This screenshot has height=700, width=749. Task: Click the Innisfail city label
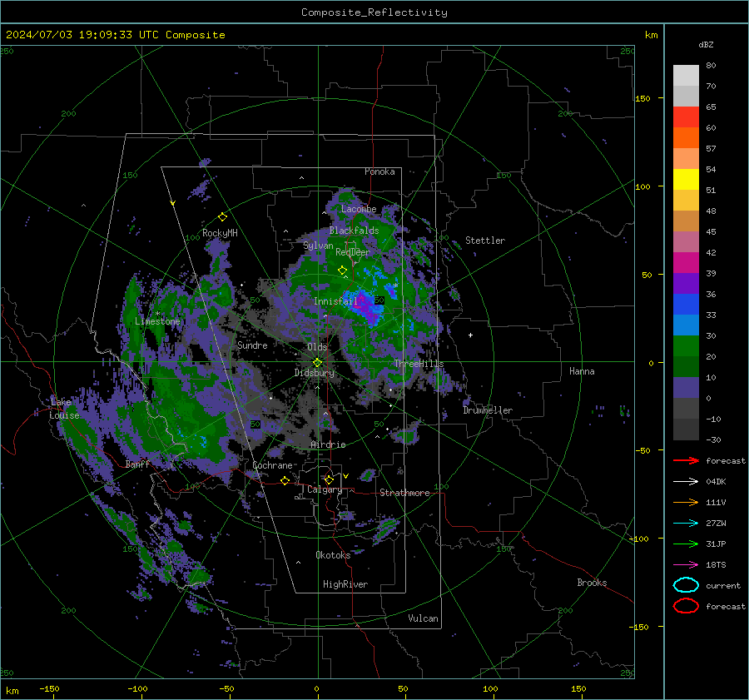(335, 301)
